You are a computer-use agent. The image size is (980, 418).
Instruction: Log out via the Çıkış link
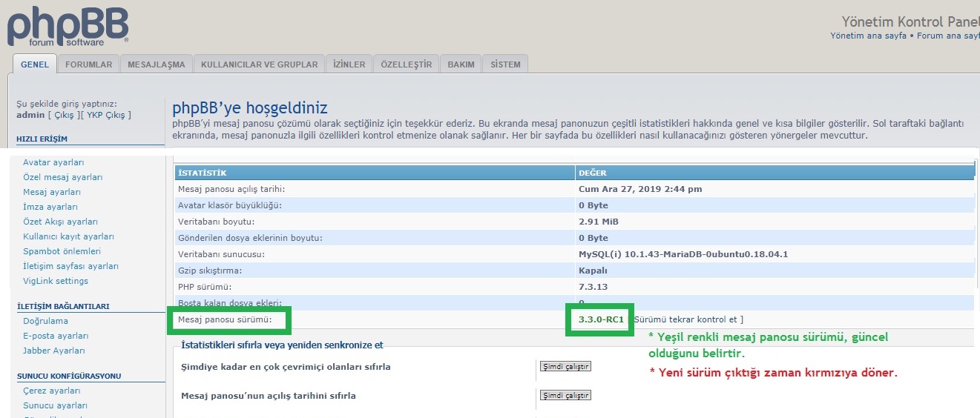pyautogui.click(x=65, y=115)
